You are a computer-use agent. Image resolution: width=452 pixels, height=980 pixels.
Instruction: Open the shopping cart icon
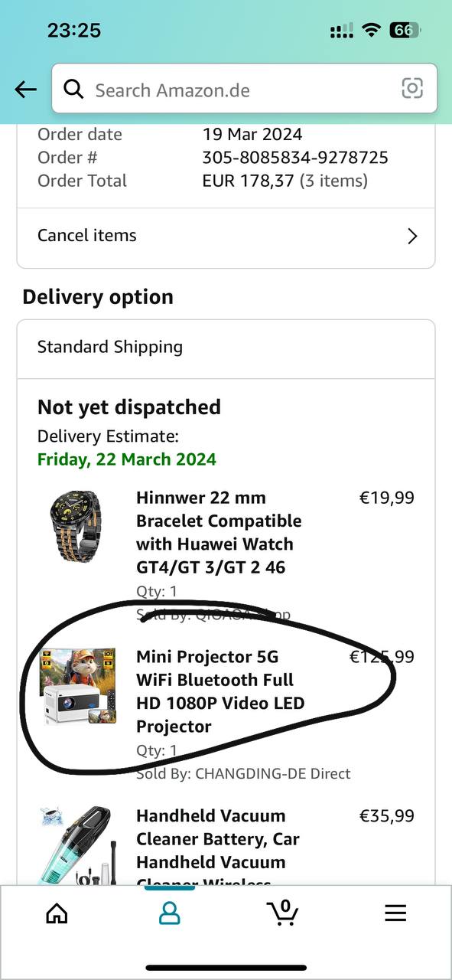282,912
